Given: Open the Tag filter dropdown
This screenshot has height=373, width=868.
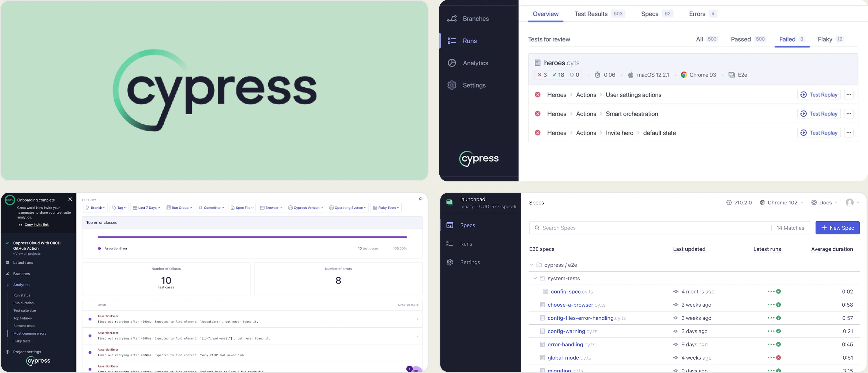Looking at the screenshot, I should click(119, 208).
